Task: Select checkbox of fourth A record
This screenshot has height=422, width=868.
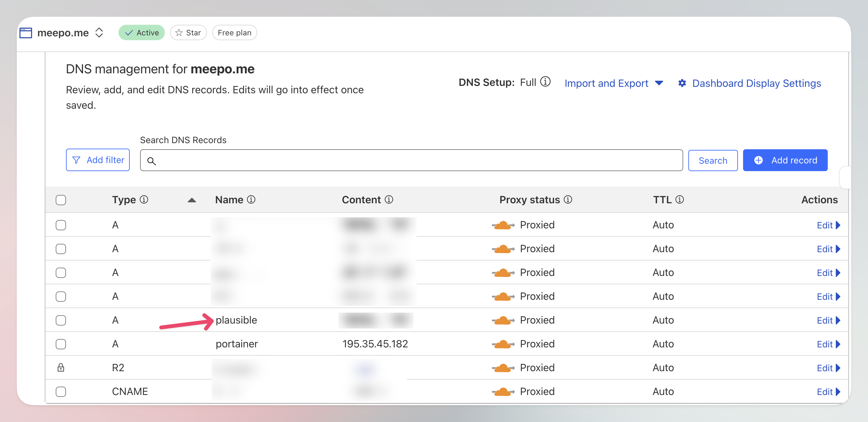Action: [61, 297]
